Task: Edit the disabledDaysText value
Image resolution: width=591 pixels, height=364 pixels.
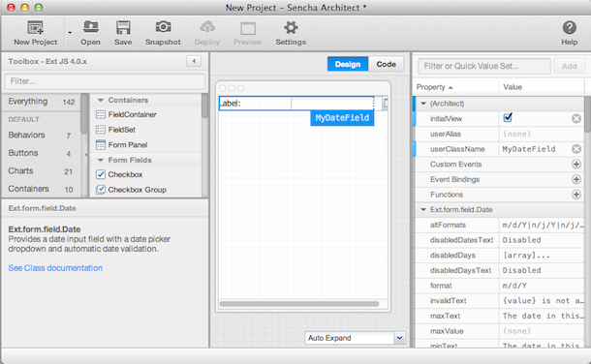Action: coord(542,271)
